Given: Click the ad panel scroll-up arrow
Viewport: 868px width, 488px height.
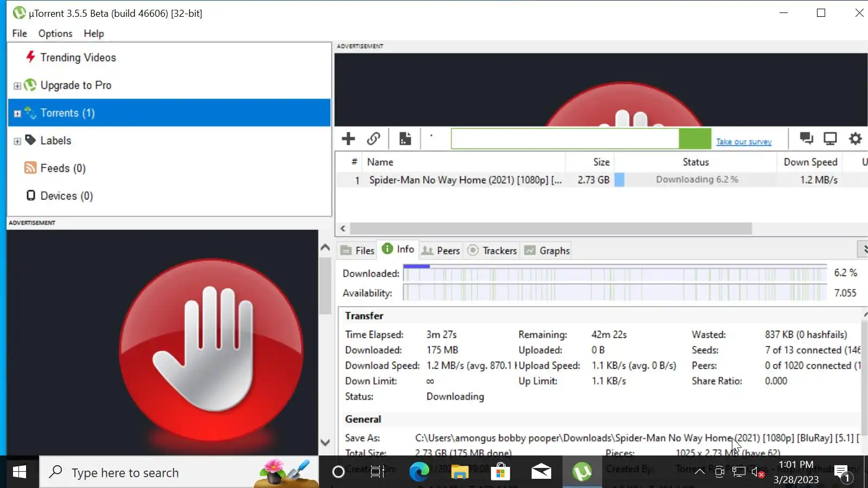Looking at the screenshot, I should tap(325, 248).
